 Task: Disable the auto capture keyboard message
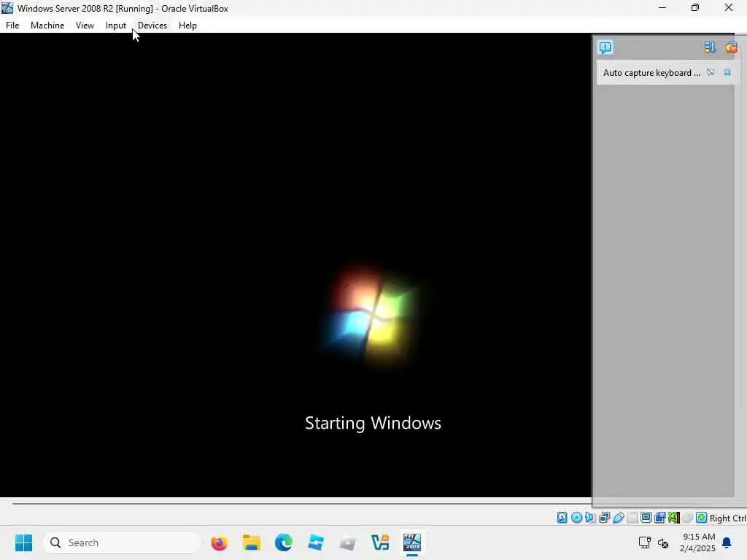click(x=711, y=72)
